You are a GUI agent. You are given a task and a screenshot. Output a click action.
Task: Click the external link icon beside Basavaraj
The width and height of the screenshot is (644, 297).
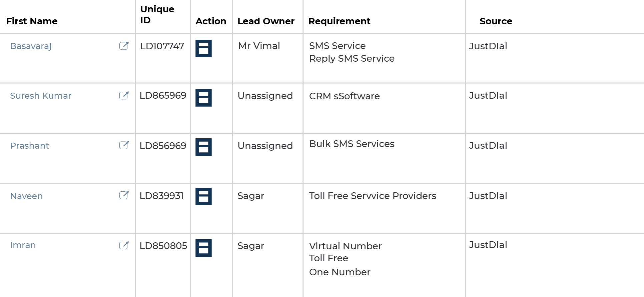click(124, 46)
